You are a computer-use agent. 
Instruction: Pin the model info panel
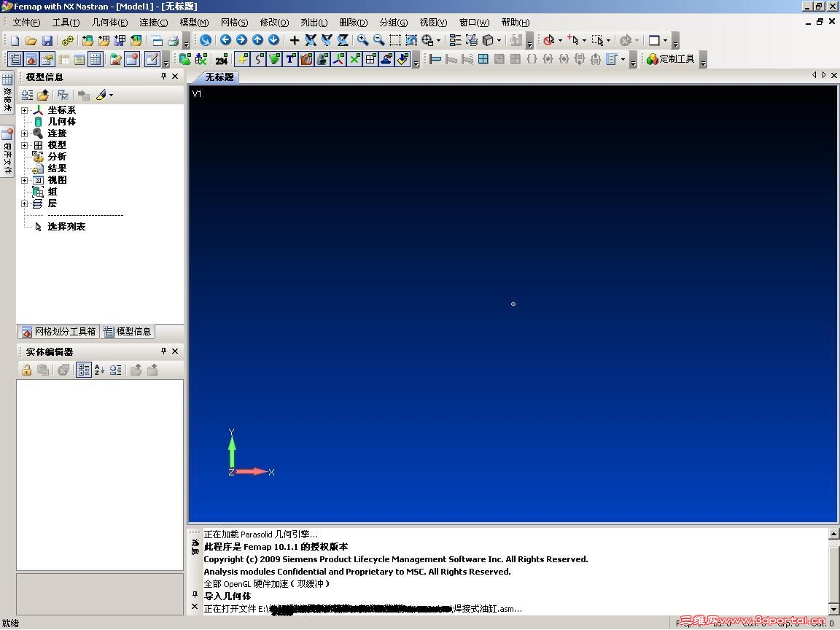pyautogui.click(x=163, y=77)
